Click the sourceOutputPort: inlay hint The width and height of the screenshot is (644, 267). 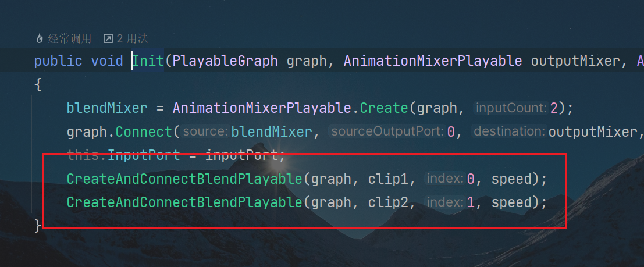click(387, 131)
